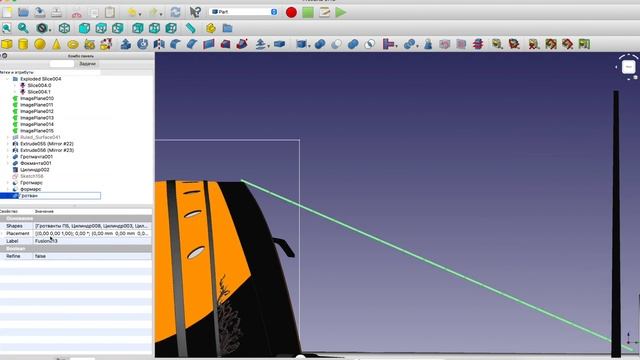640x360 pixels.
Task: Set the view to rear
Action: coord(138,28)
